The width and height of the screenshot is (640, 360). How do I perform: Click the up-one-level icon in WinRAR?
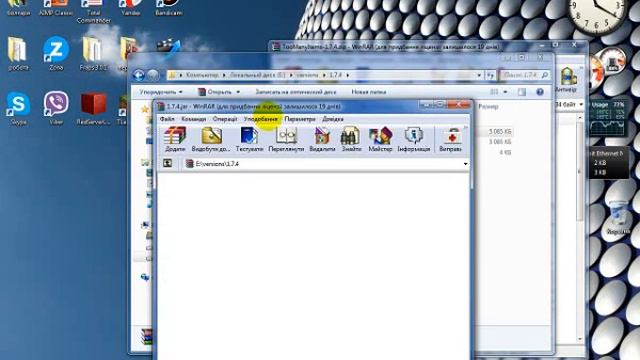coord(167,164)
